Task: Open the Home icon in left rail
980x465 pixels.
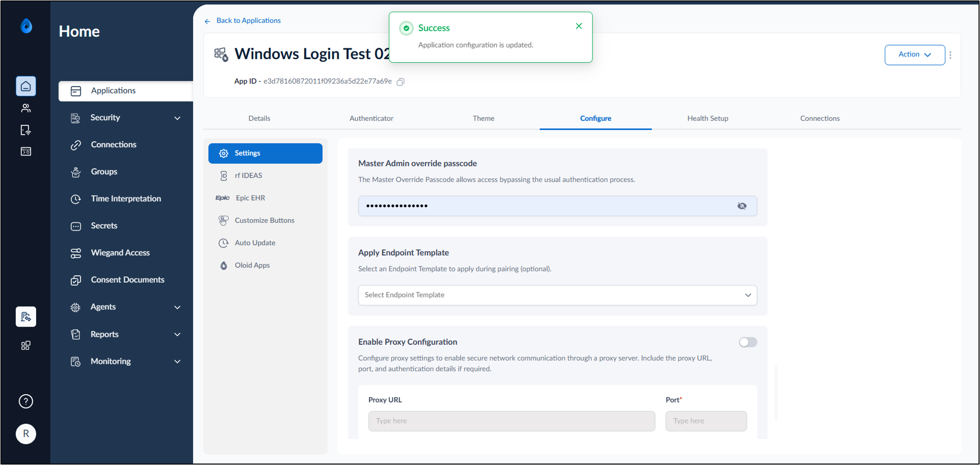Action: coord(26,87)
